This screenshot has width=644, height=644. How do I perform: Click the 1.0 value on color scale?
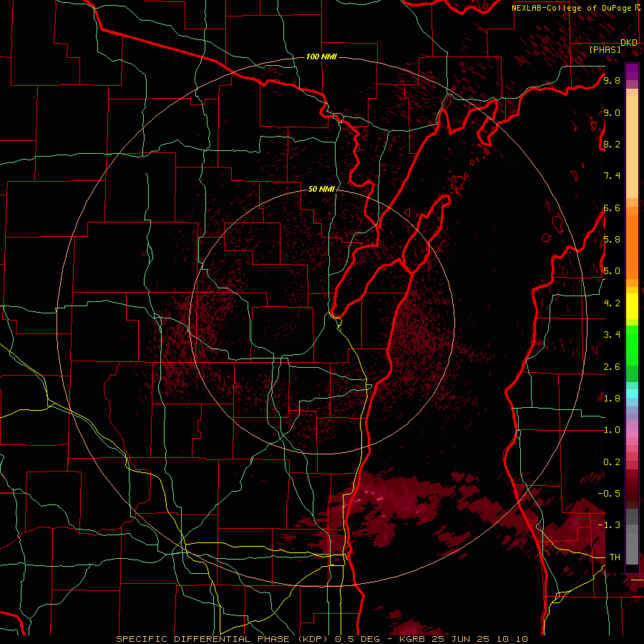(612, 430)
